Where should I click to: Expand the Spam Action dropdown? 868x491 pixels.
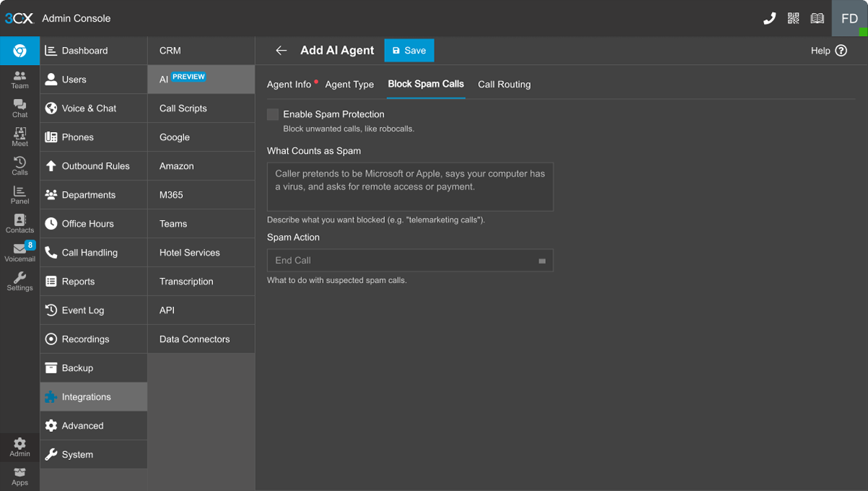(409, 261)
